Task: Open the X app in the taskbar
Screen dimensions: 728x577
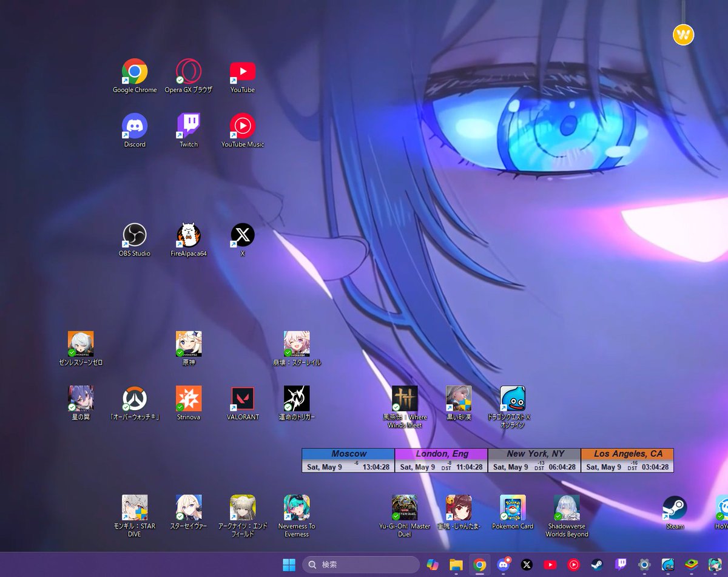Action: click(527, 565)
